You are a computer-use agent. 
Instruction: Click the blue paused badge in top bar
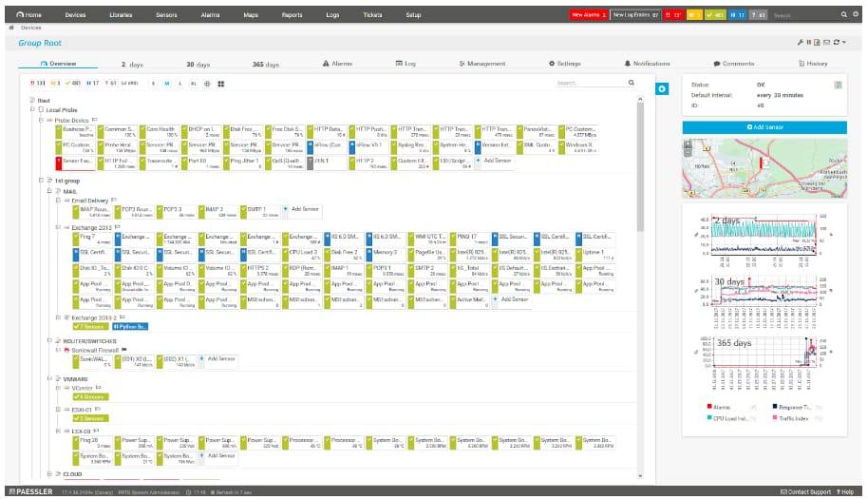pyautogui.click(x=737, y=15)
